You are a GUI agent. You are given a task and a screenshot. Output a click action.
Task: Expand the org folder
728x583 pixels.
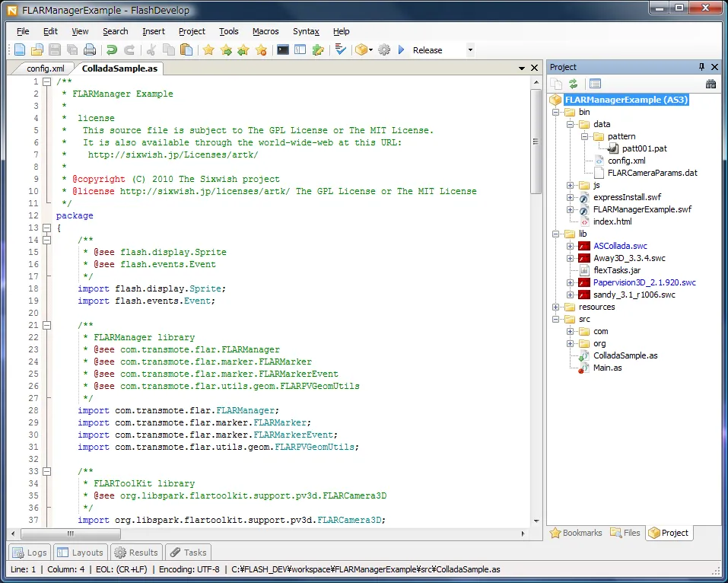[x=570, y=343]
